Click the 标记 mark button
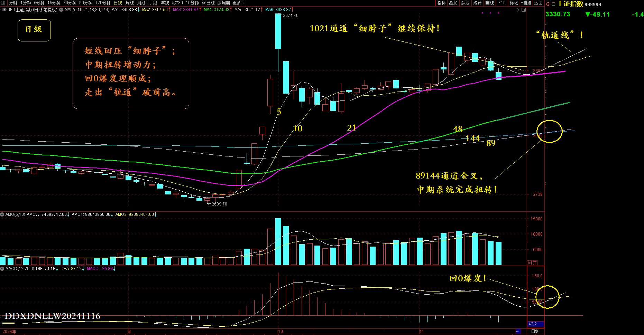 tap(514, 3)
